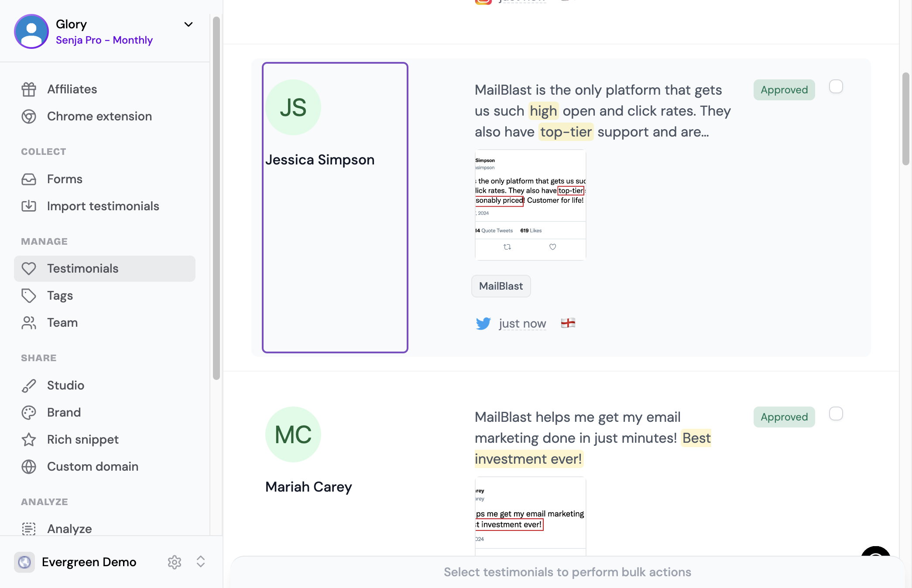Screen dimensions: 912x588
Task: Open project settings gear icon
Action: click(x=175, y=562)
